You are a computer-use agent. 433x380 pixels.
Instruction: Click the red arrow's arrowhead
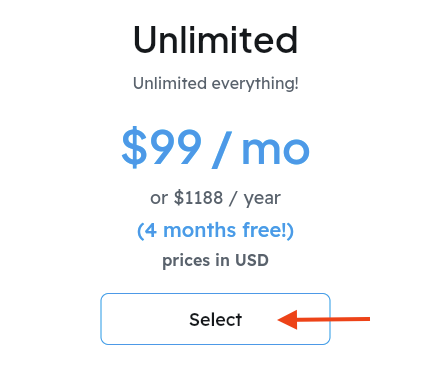pyautogui.click(x=287, y=319)
